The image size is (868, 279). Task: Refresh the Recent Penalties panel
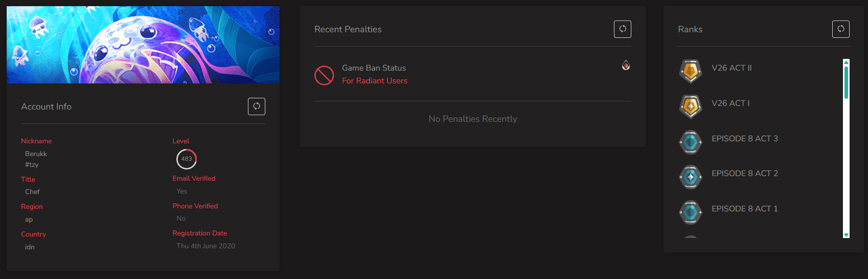pyautogui.click(x=623, y=29)
